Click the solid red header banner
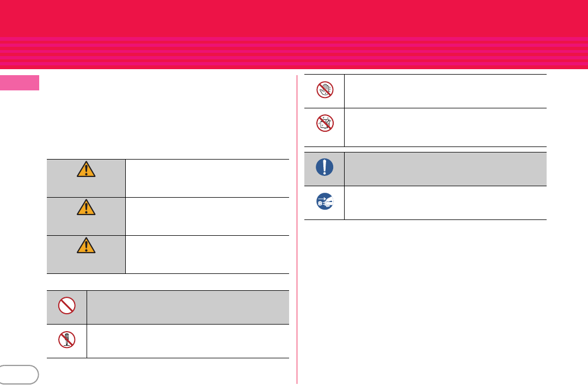 [294, 19]
